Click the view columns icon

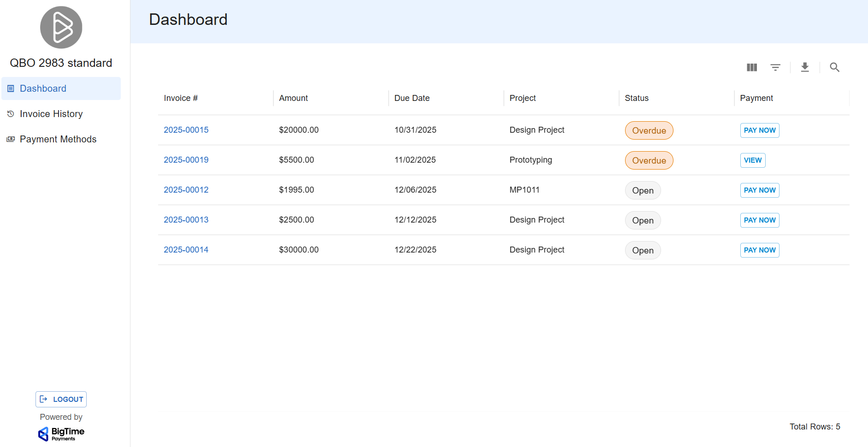click(x=752, y=67)
